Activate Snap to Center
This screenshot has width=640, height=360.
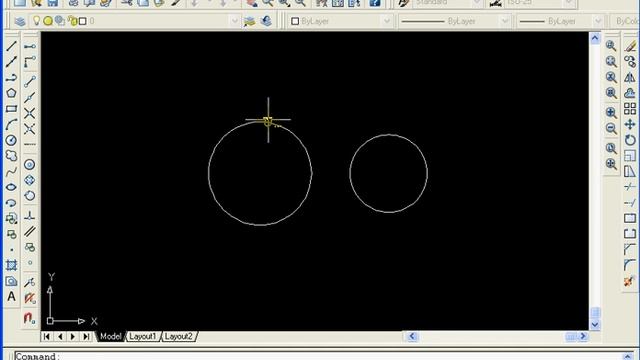(x=29, y=164)
